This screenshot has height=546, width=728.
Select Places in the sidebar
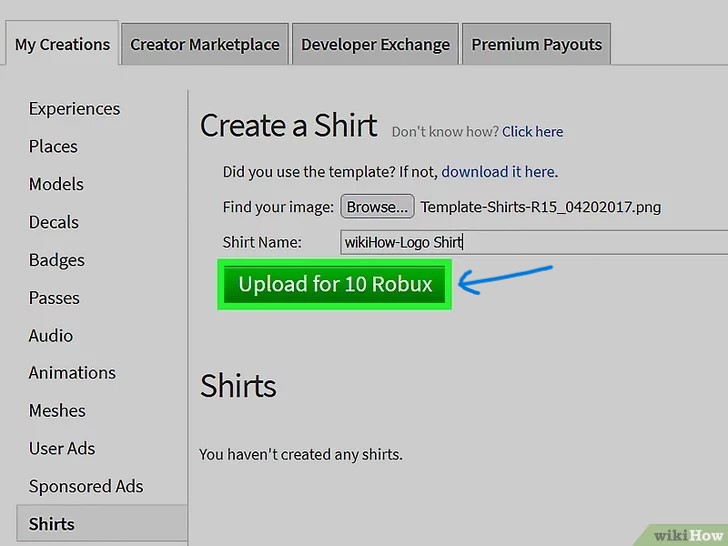53,146
